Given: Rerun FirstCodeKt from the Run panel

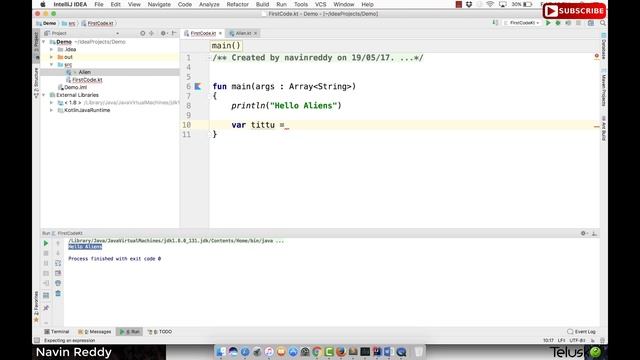Looking at the screenshot, I should coord(46,243).
